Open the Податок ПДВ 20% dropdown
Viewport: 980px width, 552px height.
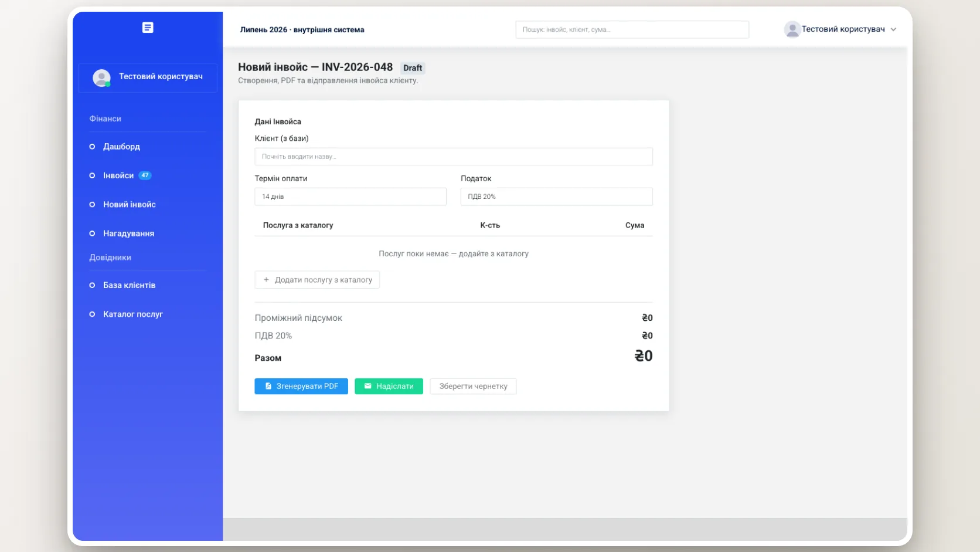[x=556, y=197]
